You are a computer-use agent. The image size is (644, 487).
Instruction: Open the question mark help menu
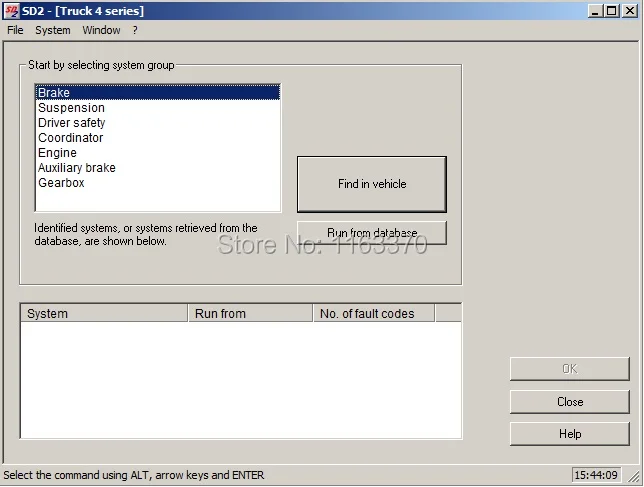tap(135, 30)
